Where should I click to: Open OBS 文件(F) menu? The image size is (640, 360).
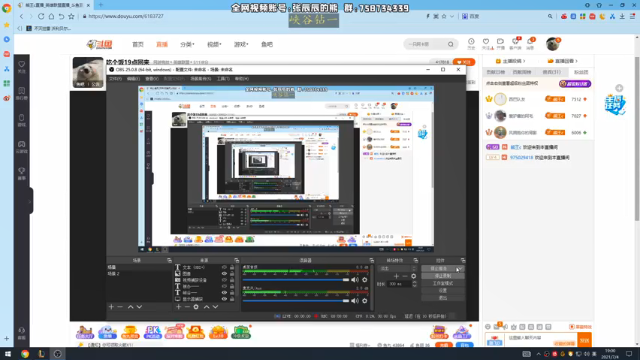pyautogui.click(x=116, y=79)
